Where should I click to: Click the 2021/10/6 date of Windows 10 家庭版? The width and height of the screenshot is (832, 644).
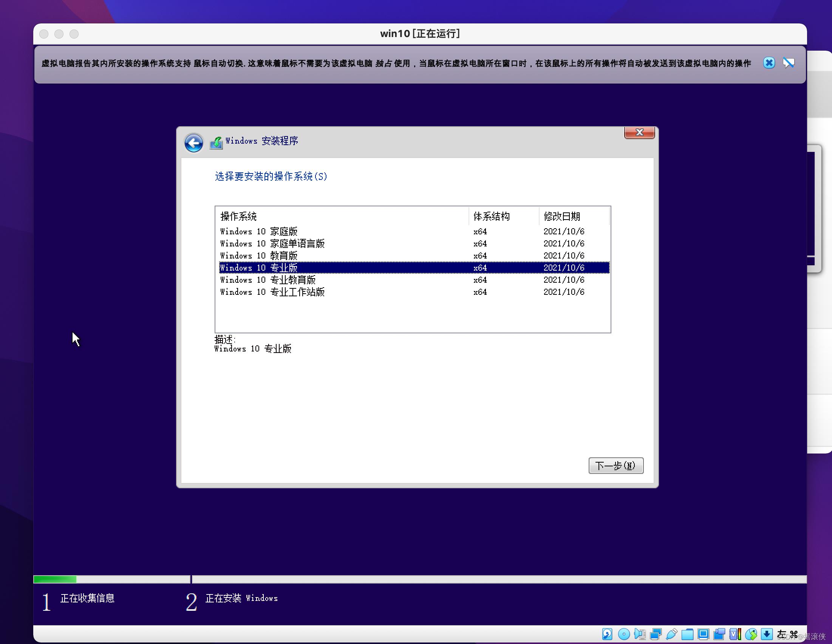click(563, 231)
